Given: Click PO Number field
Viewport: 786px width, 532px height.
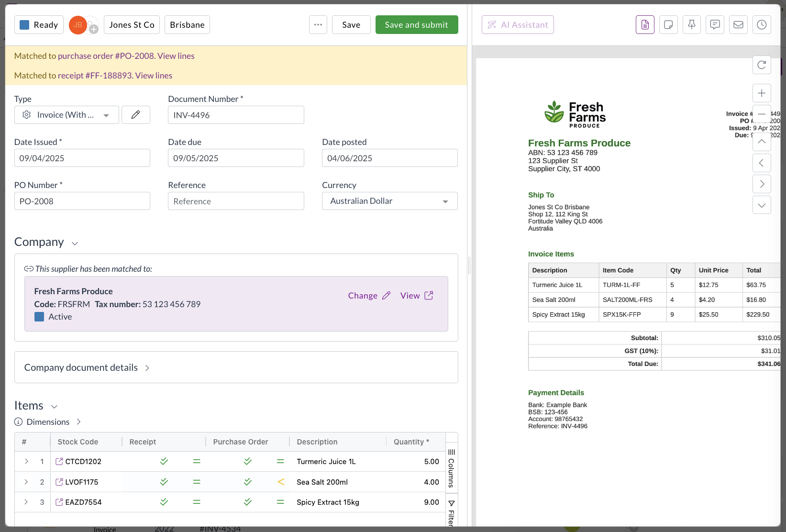Looking at the screenshot, I should pyautogui.click(x=82, y=201).
